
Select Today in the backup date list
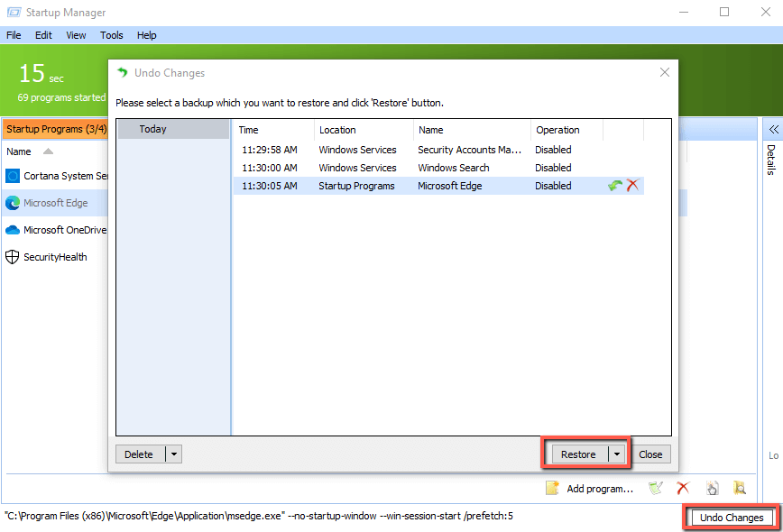click(x=173, y=129)
